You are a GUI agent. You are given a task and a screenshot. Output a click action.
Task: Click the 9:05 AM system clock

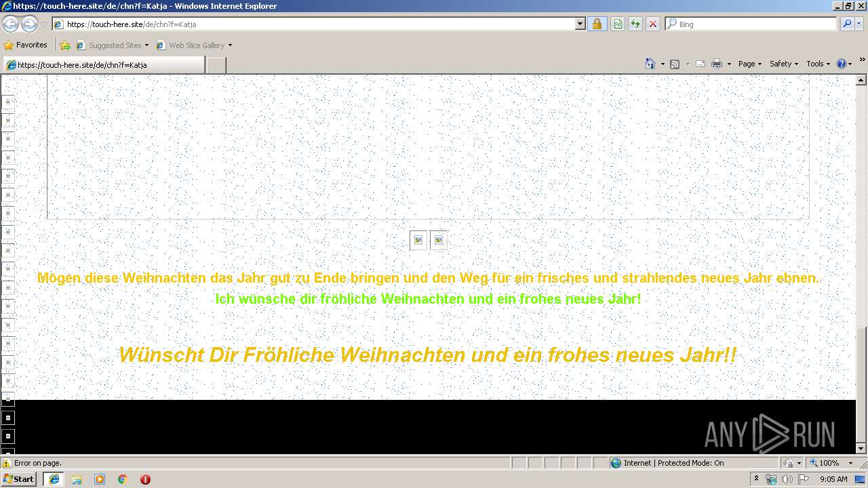pyautogui.click(x=833, y=479)
